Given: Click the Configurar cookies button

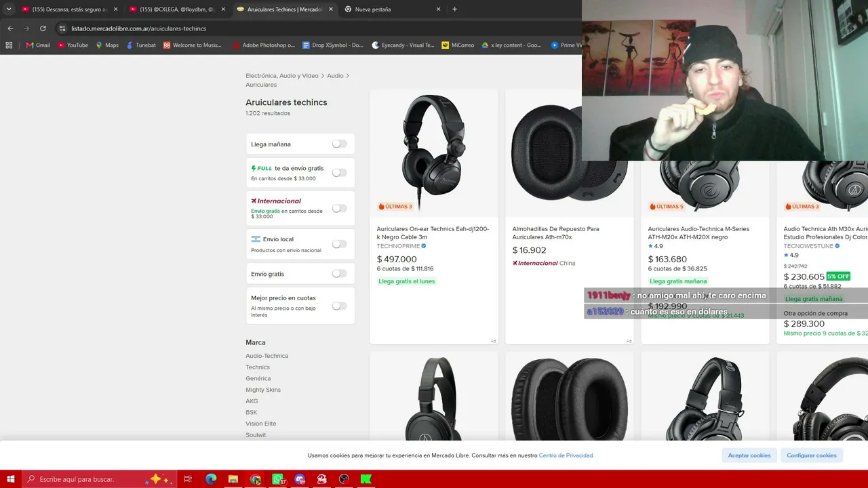Looking at the screenshot, I should pyautogui.click(x=812, y=455).
